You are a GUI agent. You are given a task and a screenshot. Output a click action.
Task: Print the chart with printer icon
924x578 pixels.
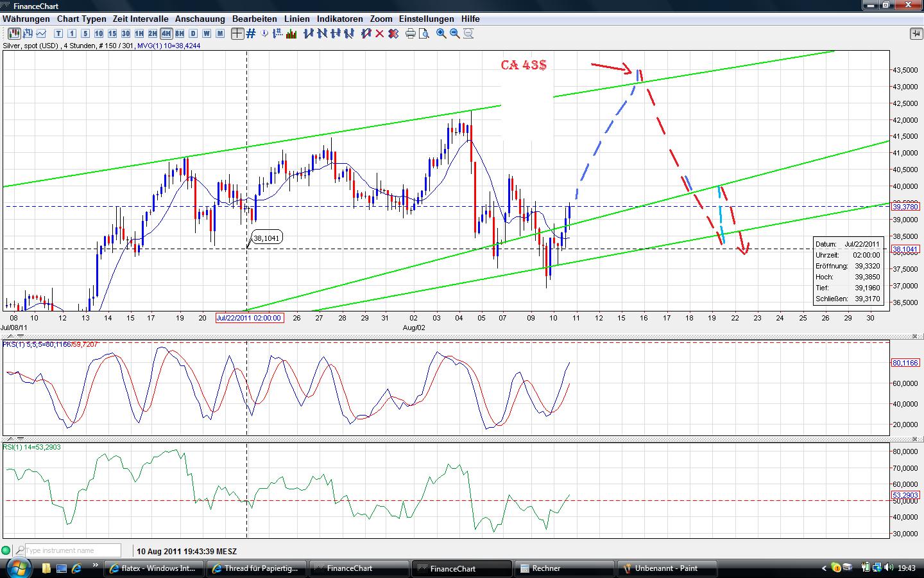pos(411,33)
